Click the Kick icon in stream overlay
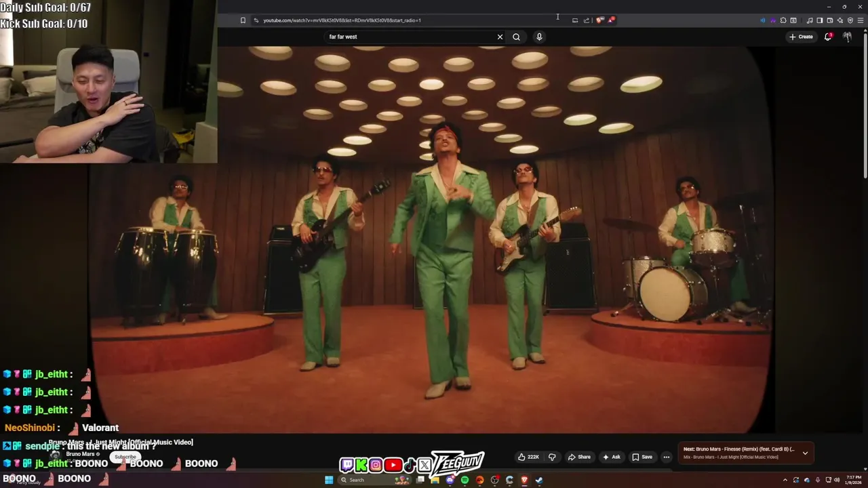This screenshot has width=868, height=488. (x=361, y=465)
